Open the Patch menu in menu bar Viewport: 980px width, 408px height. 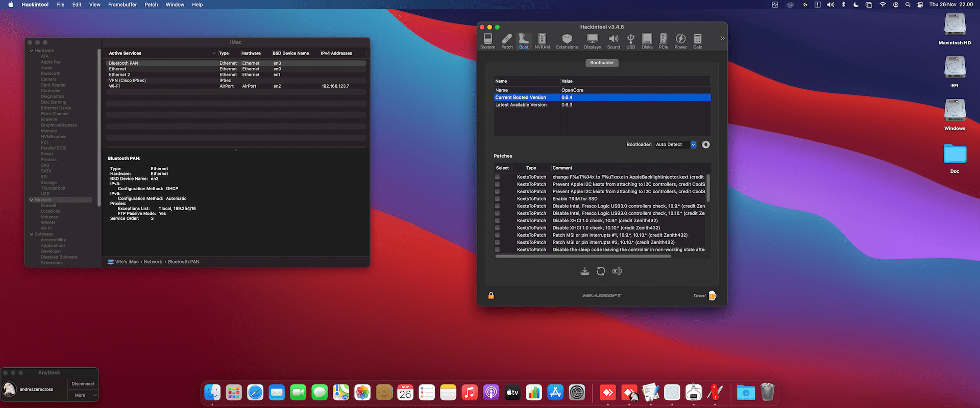151,5
